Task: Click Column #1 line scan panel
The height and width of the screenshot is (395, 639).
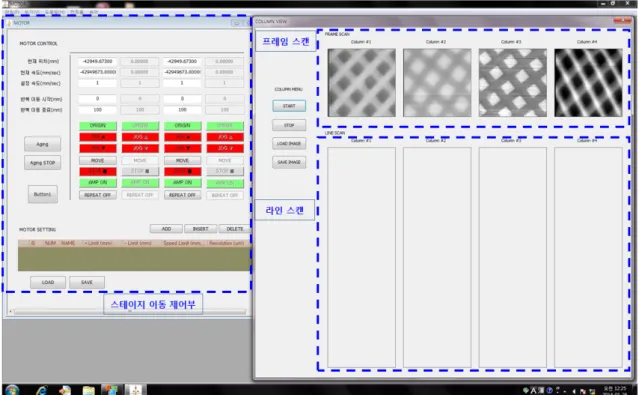Action: point(361,257)
